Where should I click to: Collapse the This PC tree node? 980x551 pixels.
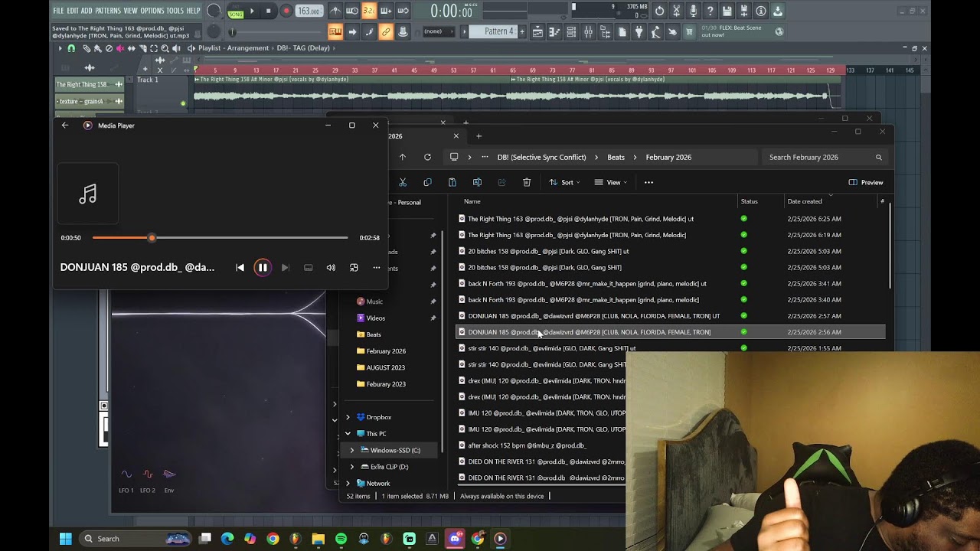coord(348,434)
